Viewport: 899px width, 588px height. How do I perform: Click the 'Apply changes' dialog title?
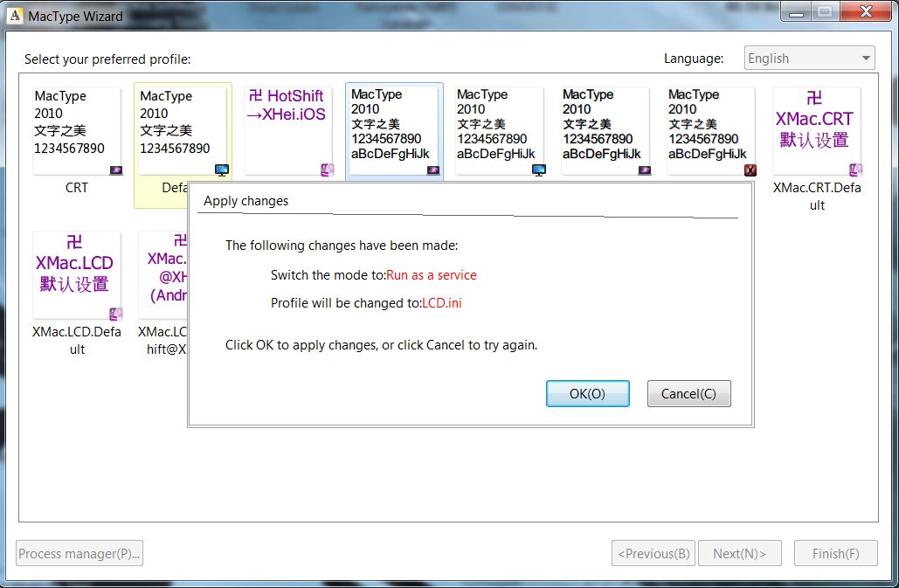pyautogui.click(x=246, y=201)
